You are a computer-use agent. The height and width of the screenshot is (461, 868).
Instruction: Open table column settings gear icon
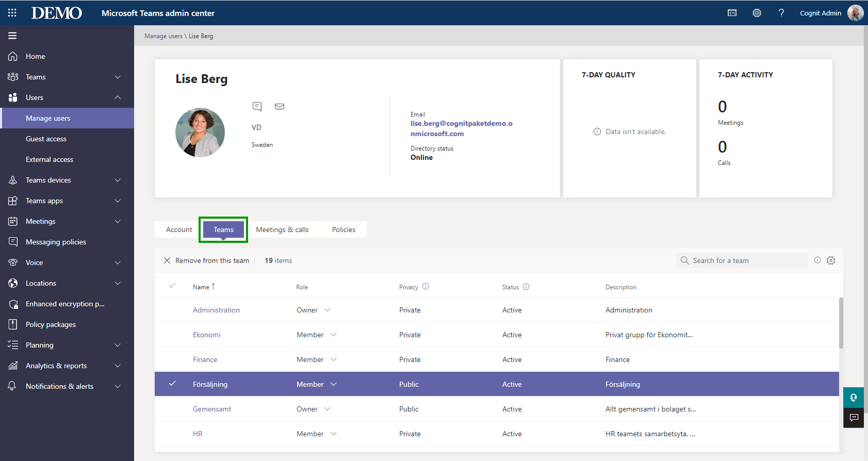[x=831, y=260]
